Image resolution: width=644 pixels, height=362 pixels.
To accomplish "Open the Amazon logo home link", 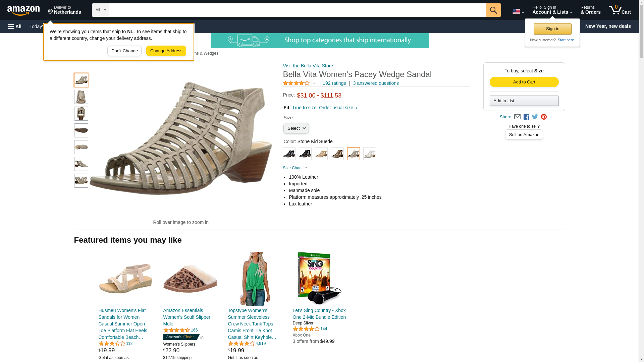I will tap(23, 10).
